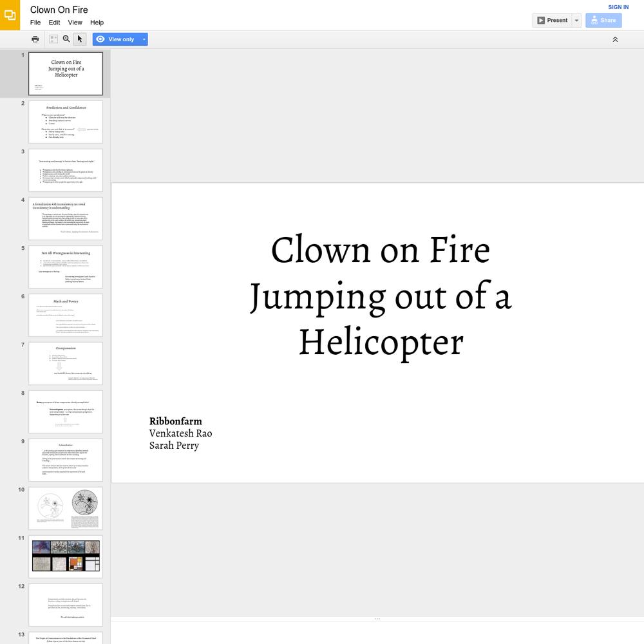Select slide 9 thumbnail
This screenshot has height=644, width=644.
click(x=66, y=460)
